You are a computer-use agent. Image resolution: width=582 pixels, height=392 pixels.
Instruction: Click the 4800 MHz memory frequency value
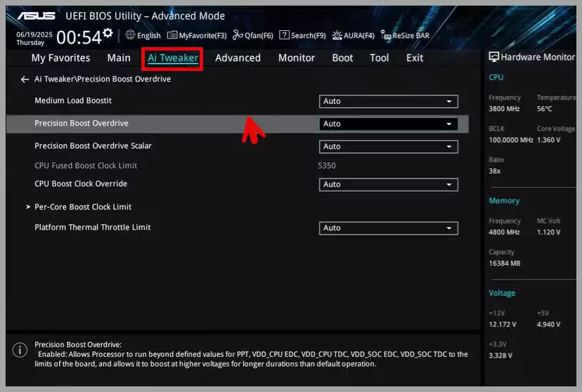[504, 232]
